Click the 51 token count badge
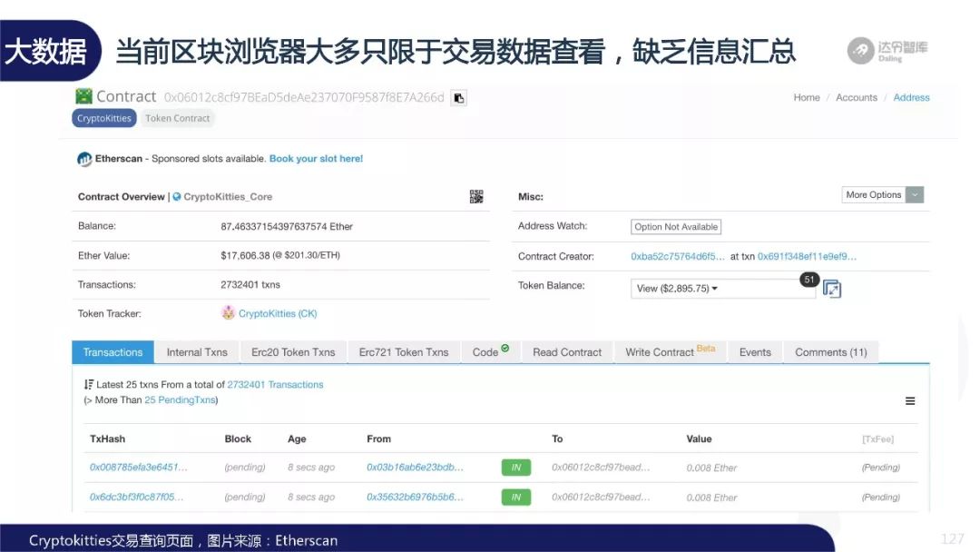The height and width of the screenshot is (552, 980). pyautogui.click(x=809, y=280)
